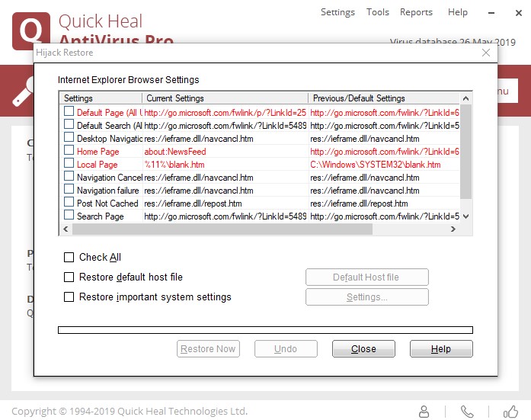Open the Help menu at top
Screen dimensions: 531x420
pyautogui.click(x=458, y=12)
